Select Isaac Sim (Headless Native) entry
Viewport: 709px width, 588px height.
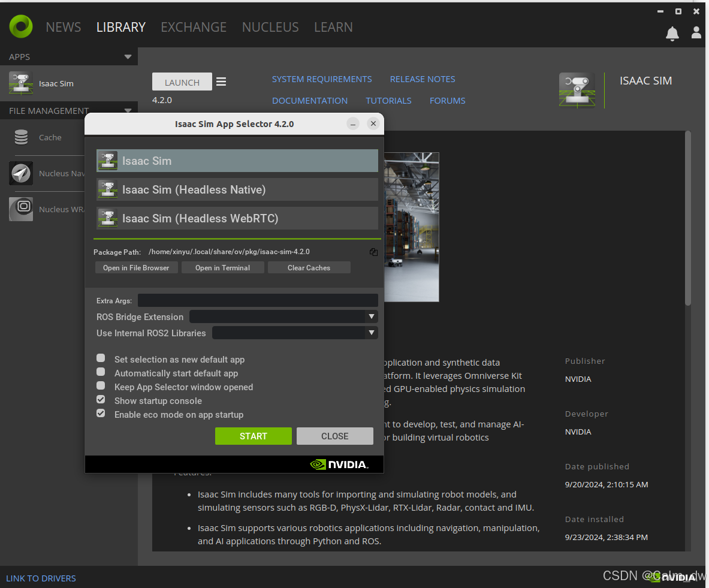point(237,189)
